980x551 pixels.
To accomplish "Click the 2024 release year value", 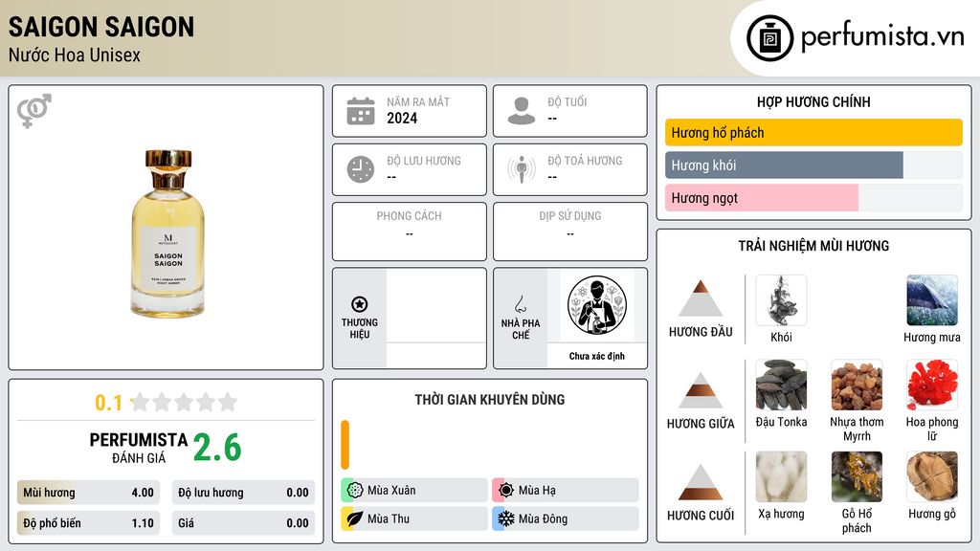I will point(402,118).
